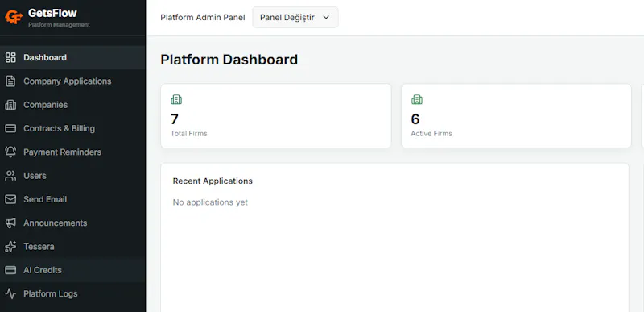Click the number 6 on Active Firms card

coord(415,119)
